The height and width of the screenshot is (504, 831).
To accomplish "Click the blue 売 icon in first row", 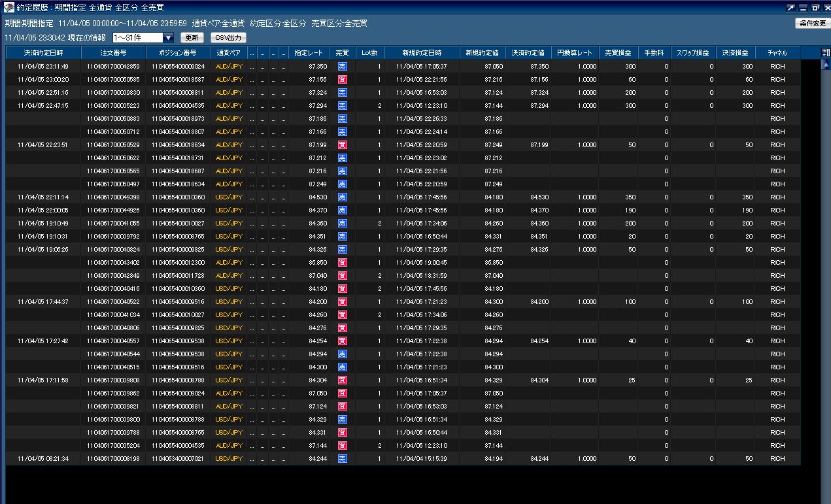I will tap(342, 67).
